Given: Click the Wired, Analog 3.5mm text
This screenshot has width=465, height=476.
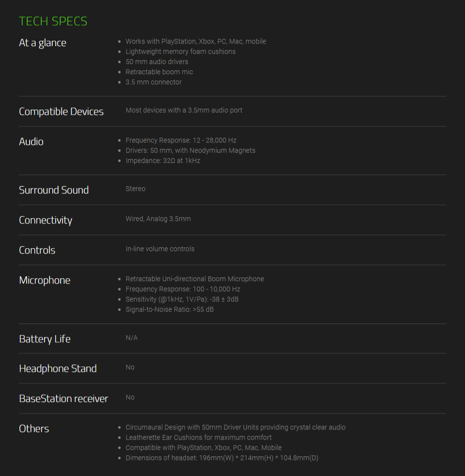Looking at the screenshot, I should tap(158, 219).
